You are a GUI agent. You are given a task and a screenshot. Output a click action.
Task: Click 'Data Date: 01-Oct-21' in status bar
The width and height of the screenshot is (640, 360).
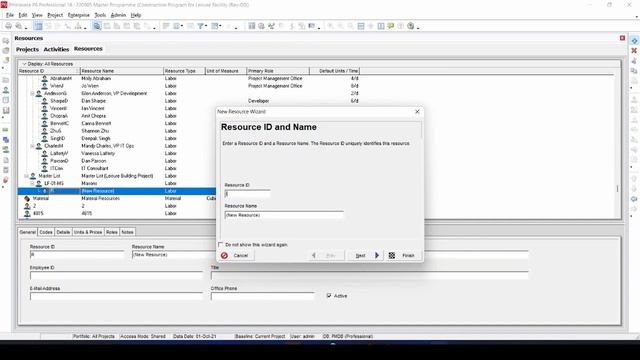tap(194, 336)
